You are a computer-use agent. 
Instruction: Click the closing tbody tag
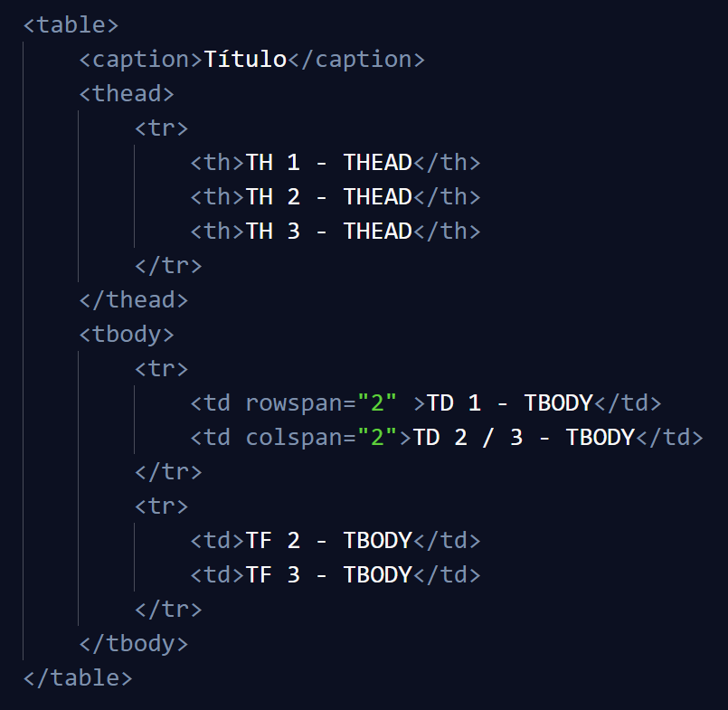[133, 644]
